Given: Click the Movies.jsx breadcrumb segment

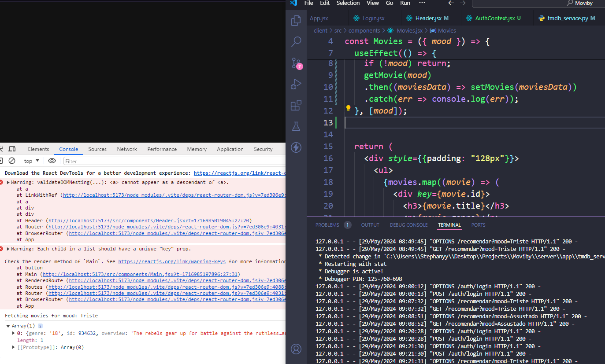Looking at the screenshot, I should (x=409, y=30).
